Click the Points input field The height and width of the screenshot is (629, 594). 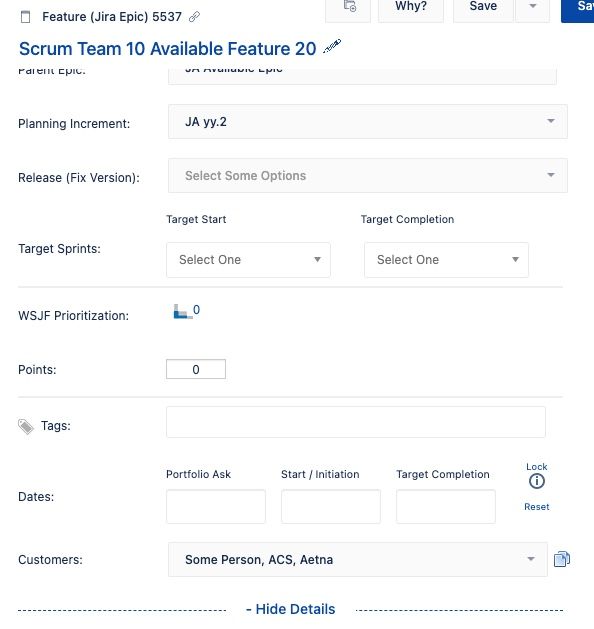[196, 369]
